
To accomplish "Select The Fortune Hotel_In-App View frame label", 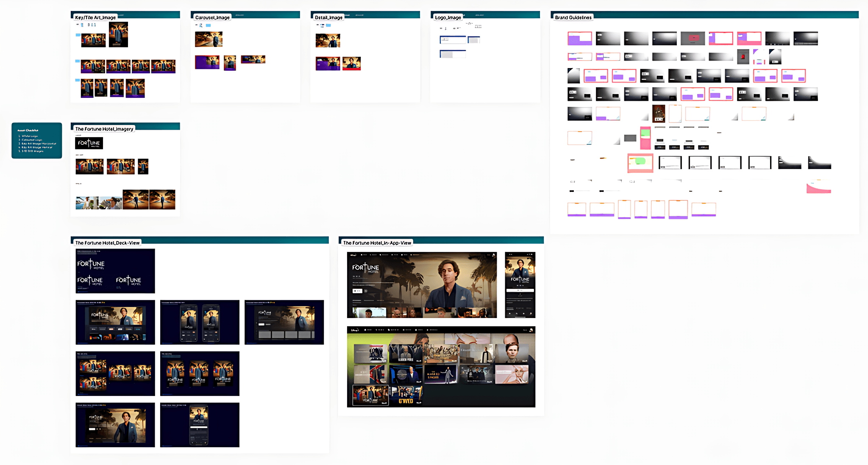I will [x=376, y=243].
